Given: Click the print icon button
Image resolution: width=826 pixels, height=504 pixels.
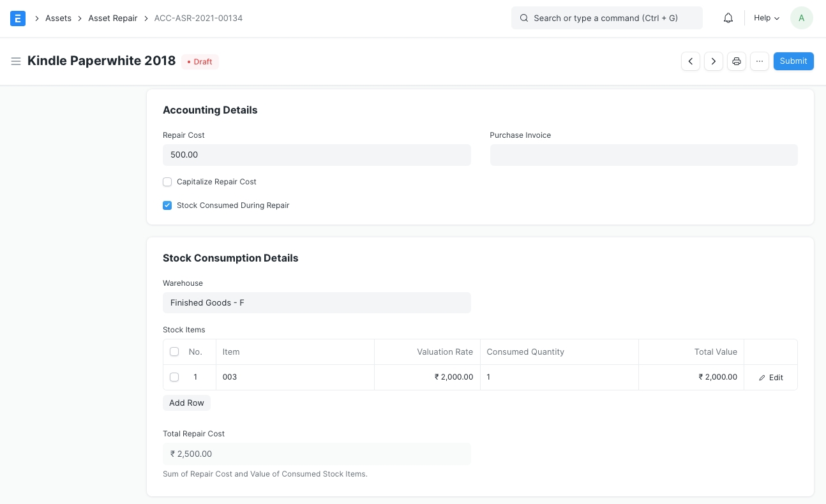Looking at the screenshot, I should 736,61.
